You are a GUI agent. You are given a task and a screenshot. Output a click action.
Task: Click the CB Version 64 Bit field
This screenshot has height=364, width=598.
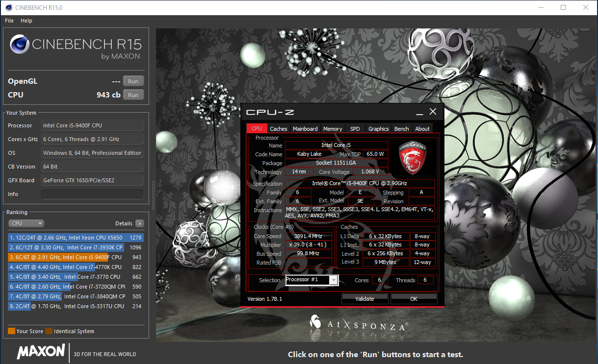[92, 167]
